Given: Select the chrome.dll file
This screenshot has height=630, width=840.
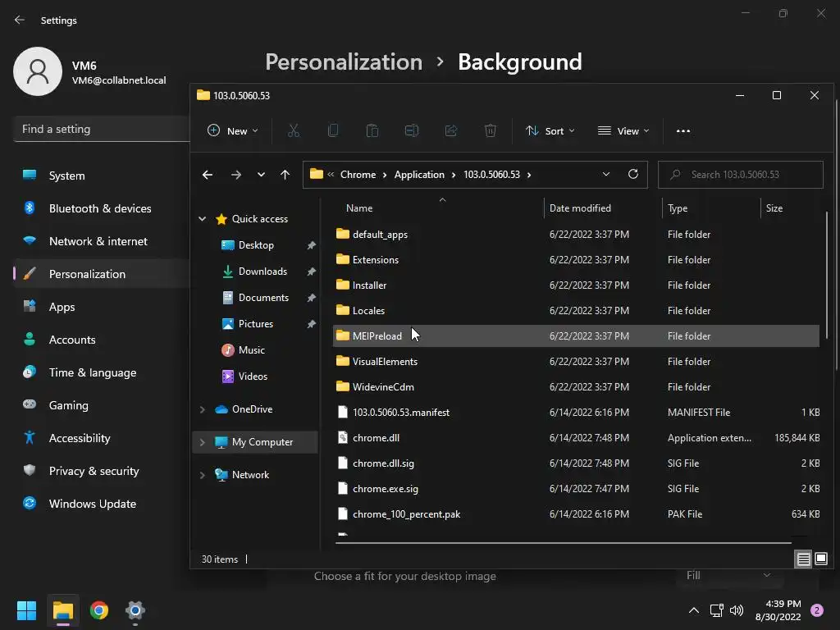Looking at the screenshot, I should click(576, 438).
